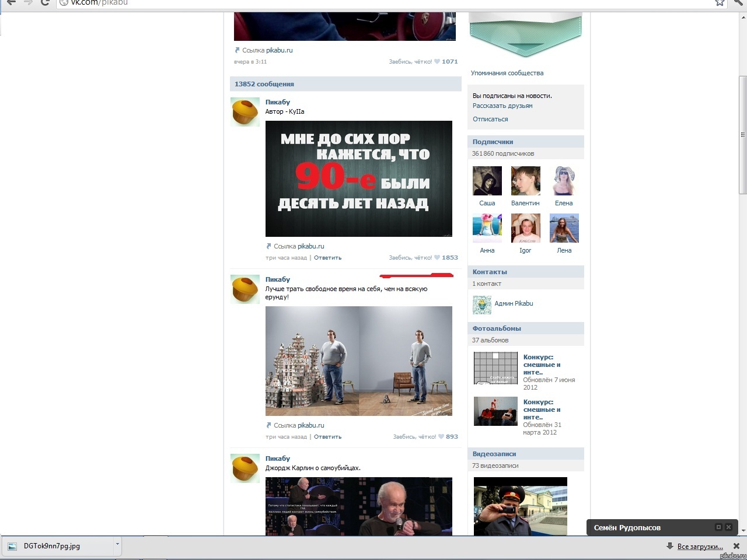Open the Фотоальбомы section header
The width and height of the screenshot is (747, 560).
(497, 328)
